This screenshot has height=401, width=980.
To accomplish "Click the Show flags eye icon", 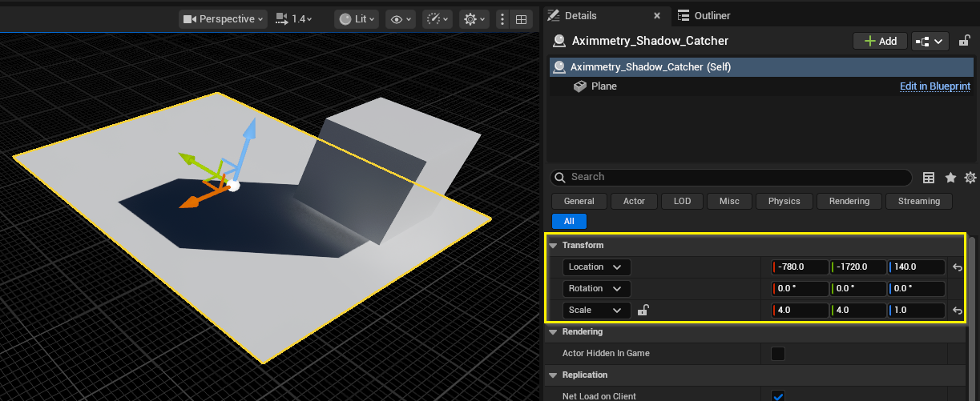I will pos(399,19).
